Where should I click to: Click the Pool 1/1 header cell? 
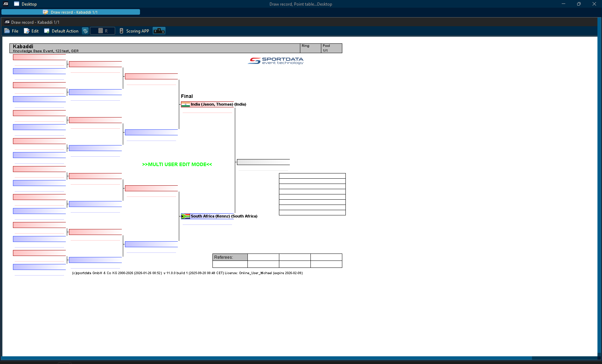tap(331, 48)
